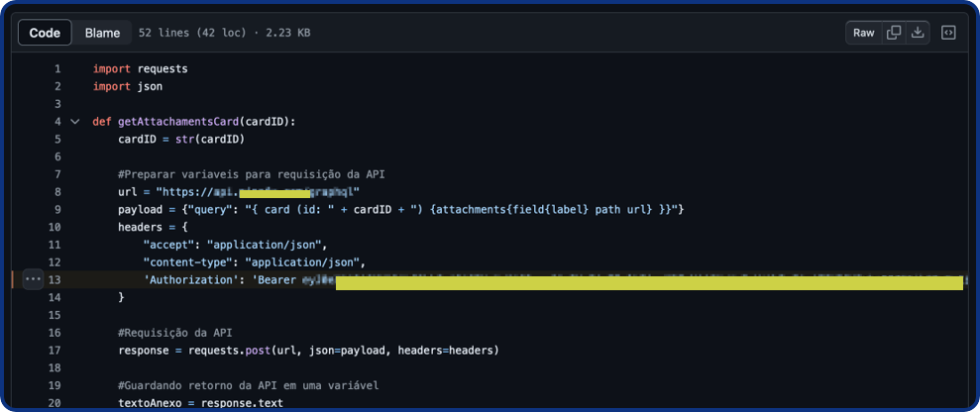Click the requests.post response line
This screenshot has height=412, width=980.
309,351
